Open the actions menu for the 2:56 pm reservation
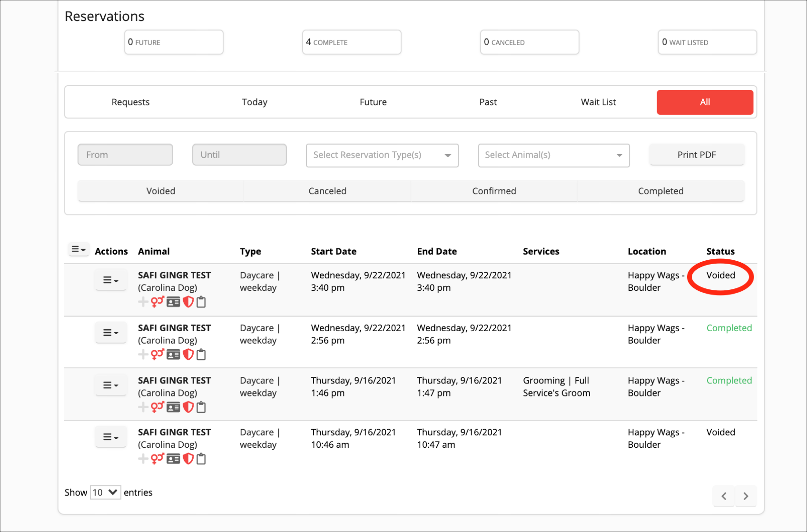 click(110, 333)
